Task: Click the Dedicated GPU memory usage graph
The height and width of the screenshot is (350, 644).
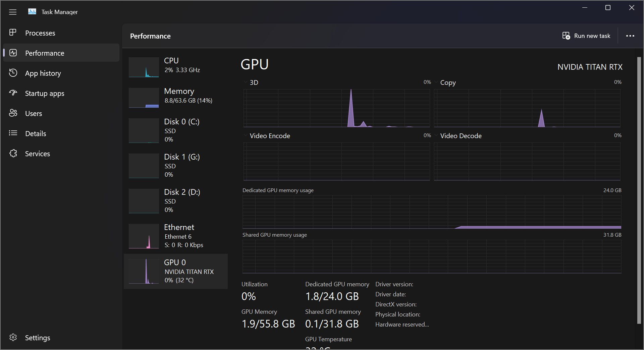Action: click(x=432, y=212)
